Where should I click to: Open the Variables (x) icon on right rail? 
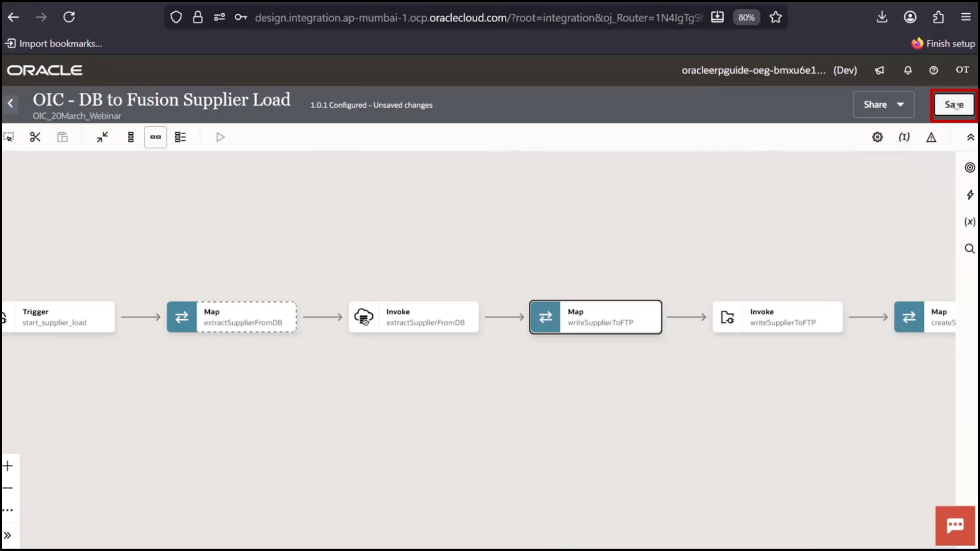pos(970,222)
